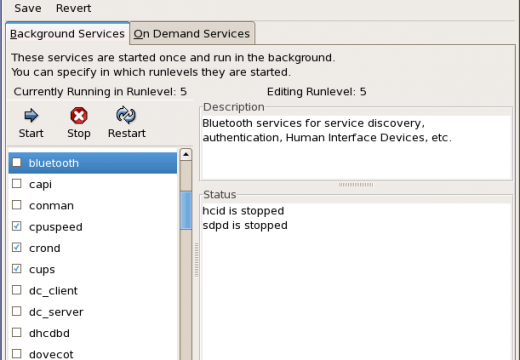
Task: Switch to Background Services tab
Action: [x=67, y=34]
